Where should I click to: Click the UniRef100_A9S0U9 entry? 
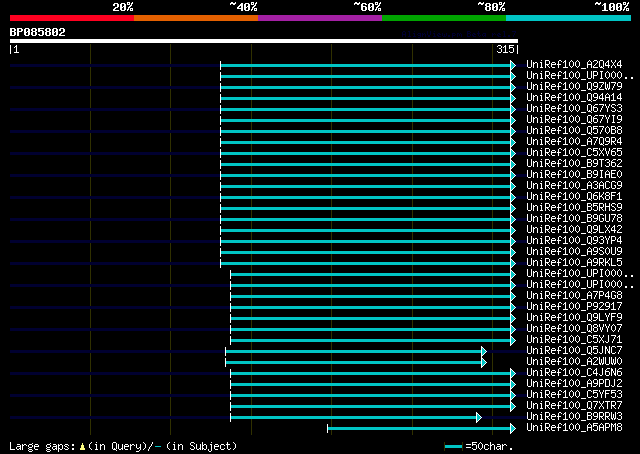(574, 252)
